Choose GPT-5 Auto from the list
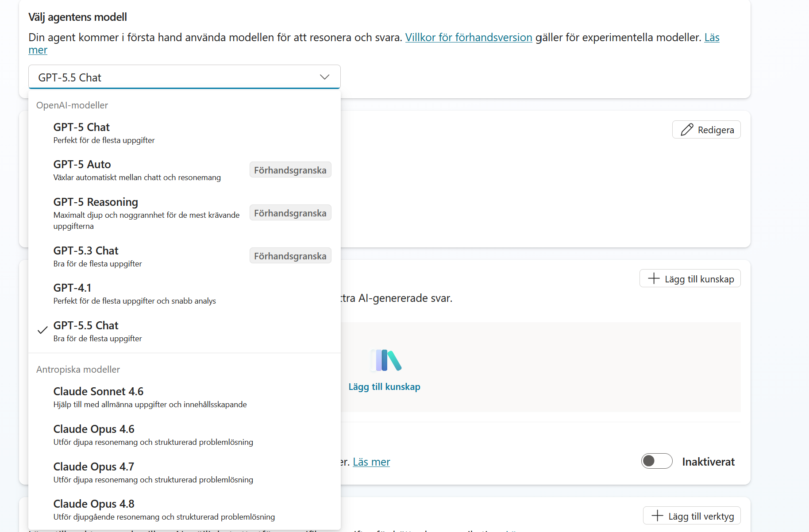Image resolution: width=809 pixels, height=532 pixels. tap(184, 170)
